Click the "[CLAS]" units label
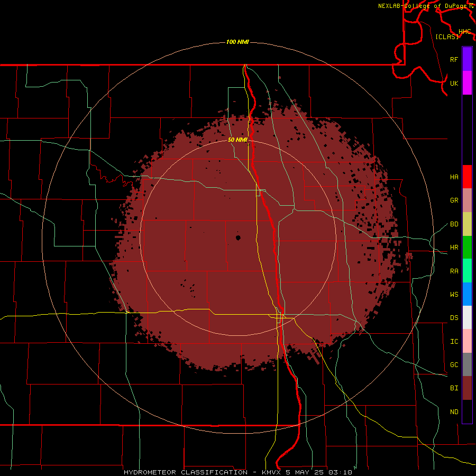 447,36
